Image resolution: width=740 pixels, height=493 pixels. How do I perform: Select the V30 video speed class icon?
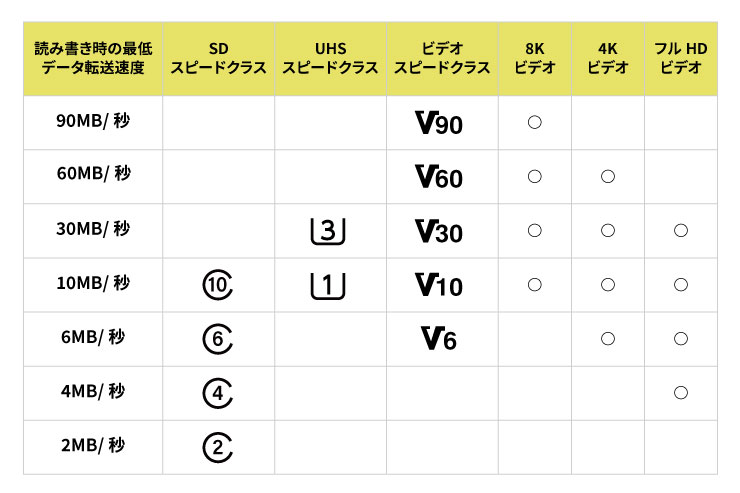coord(438,231)
